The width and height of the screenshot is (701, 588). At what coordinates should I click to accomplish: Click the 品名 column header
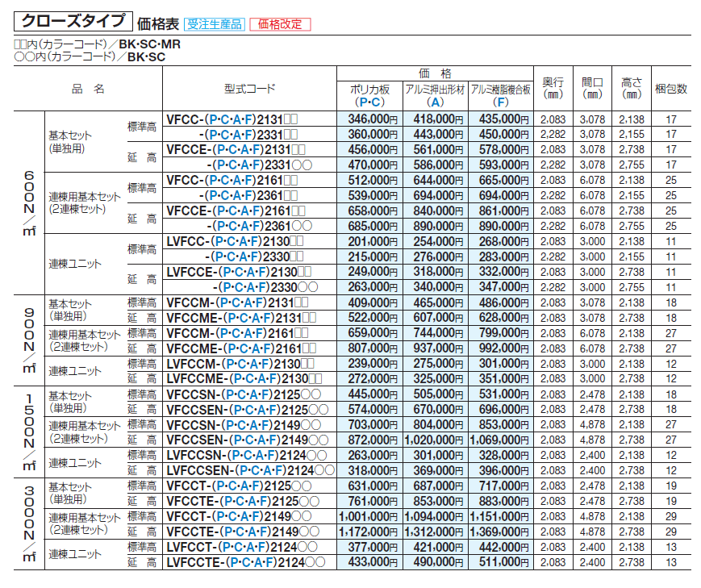88,89
